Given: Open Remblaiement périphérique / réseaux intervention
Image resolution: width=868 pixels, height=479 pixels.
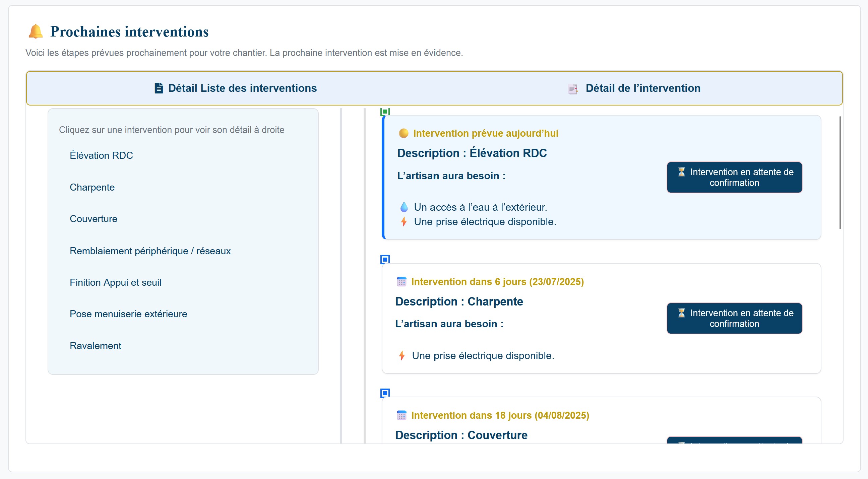Looking at the screenshot, I should pos(150,251).
